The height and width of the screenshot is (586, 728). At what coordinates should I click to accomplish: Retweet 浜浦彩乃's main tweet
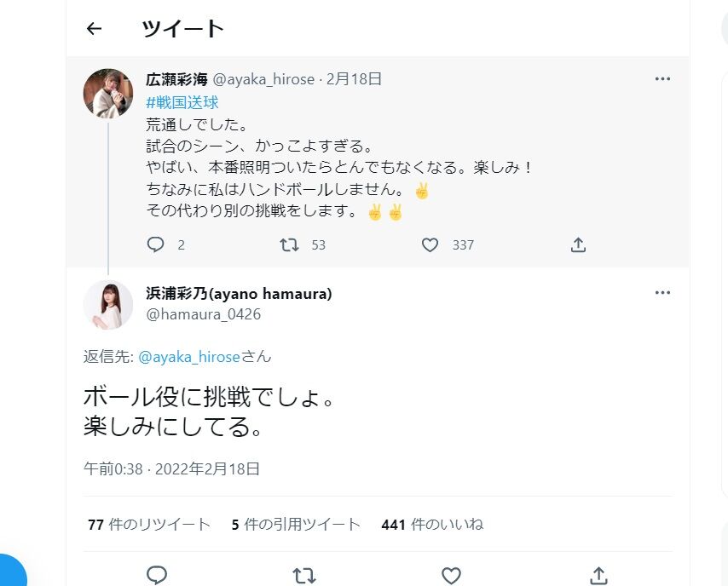pos(303,575)
